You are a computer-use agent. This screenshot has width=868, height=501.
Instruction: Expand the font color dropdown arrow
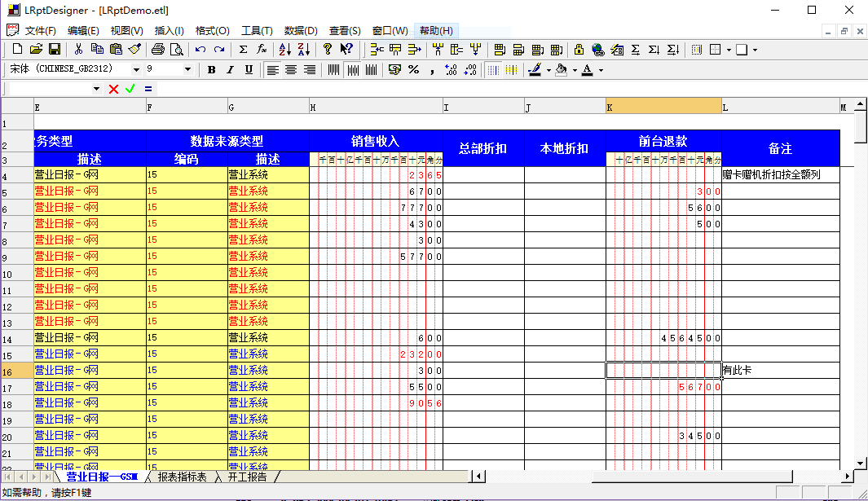(601, 70)
